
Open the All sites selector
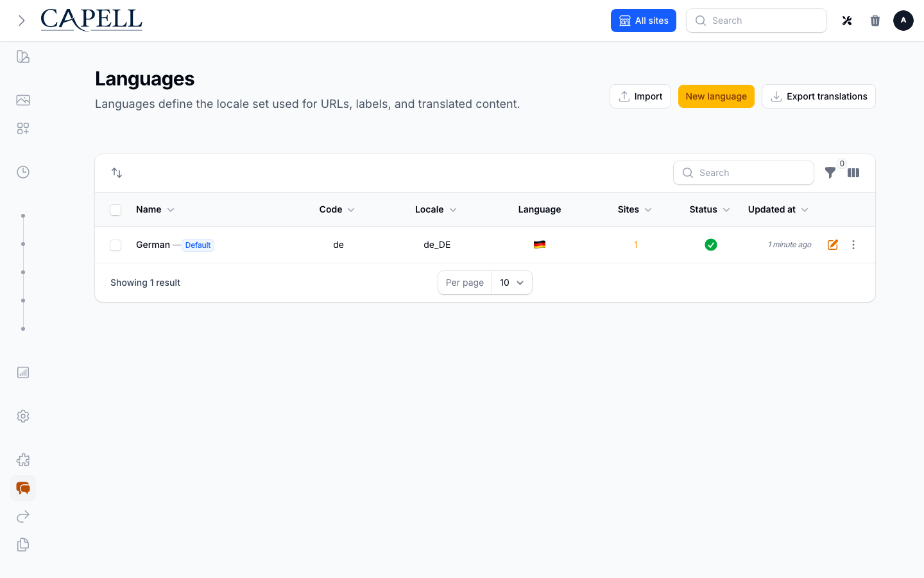point(644,21)
